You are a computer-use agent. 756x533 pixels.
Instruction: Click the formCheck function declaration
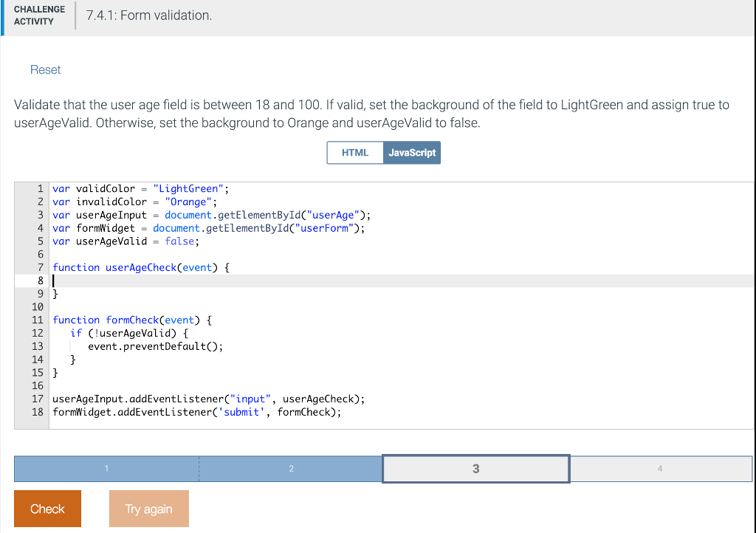(x=131, y=320)
